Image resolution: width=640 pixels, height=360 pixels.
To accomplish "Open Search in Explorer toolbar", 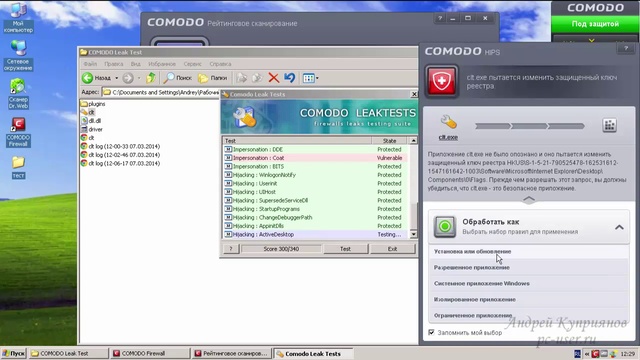I will tap(178, 78).
